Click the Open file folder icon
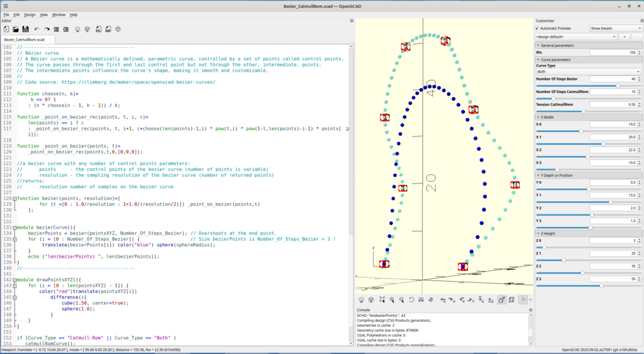This screenshot has width=644, height=354. [15, 29]
